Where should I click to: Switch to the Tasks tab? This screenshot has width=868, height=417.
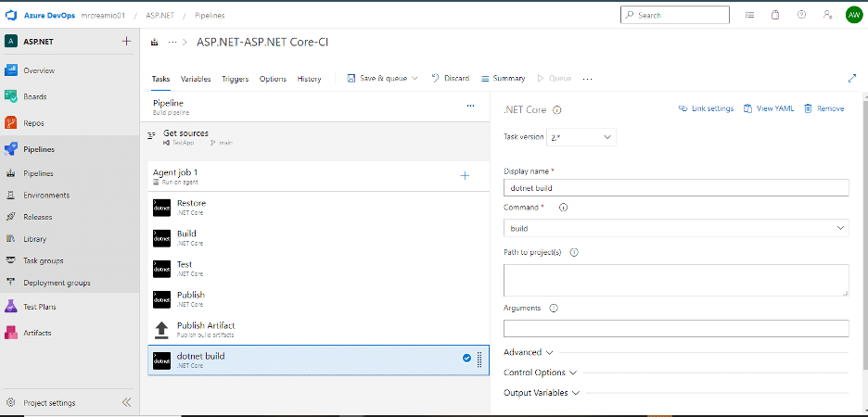click(x=160, y=79)
